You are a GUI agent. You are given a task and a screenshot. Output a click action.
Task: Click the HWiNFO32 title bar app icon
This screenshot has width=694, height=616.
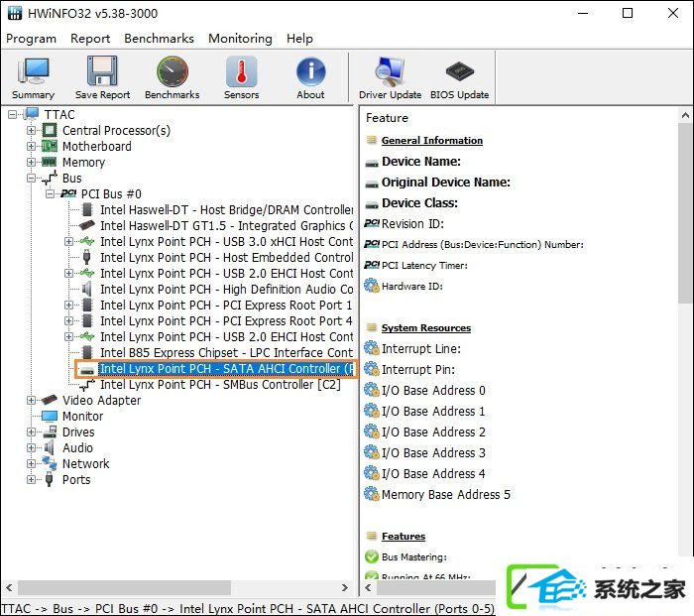[15, 13]
